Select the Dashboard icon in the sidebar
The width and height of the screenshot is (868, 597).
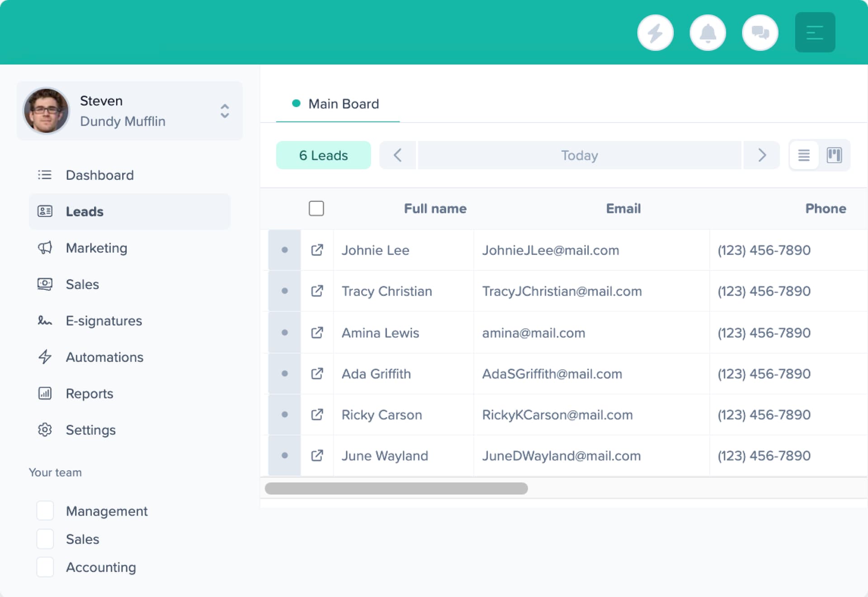click(45, 175)
